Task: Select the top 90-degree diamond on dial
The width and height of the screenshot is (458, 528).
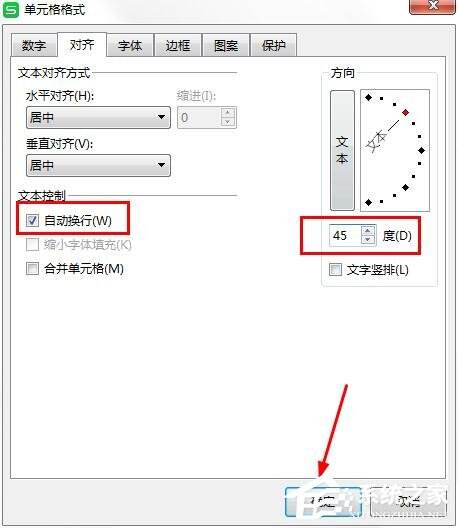Action: (x=368, y=98)
